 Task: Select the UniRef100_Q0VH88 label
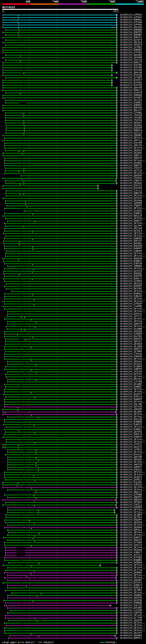pos(131,57)
